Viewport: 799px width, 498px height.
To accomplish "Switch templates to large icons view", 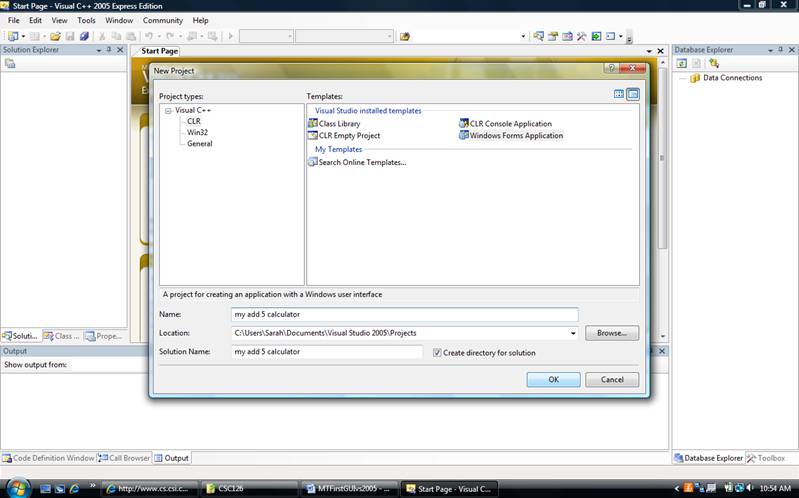I will coord(619,94).
